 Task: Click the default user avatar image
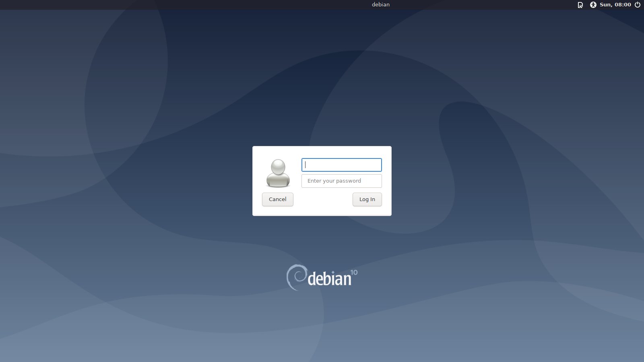[278, 173]
